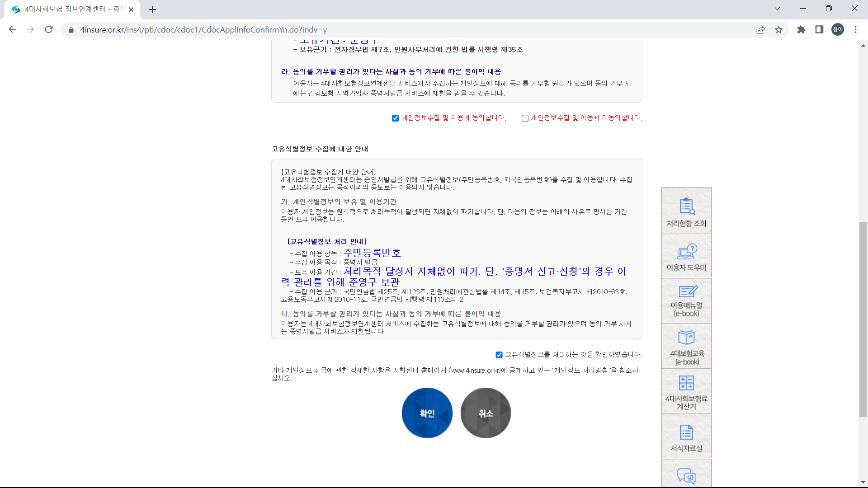868x488 pixels.
Task: Uncheck the 고유식별정보 처리 확인 box
Action: [499, 355]
